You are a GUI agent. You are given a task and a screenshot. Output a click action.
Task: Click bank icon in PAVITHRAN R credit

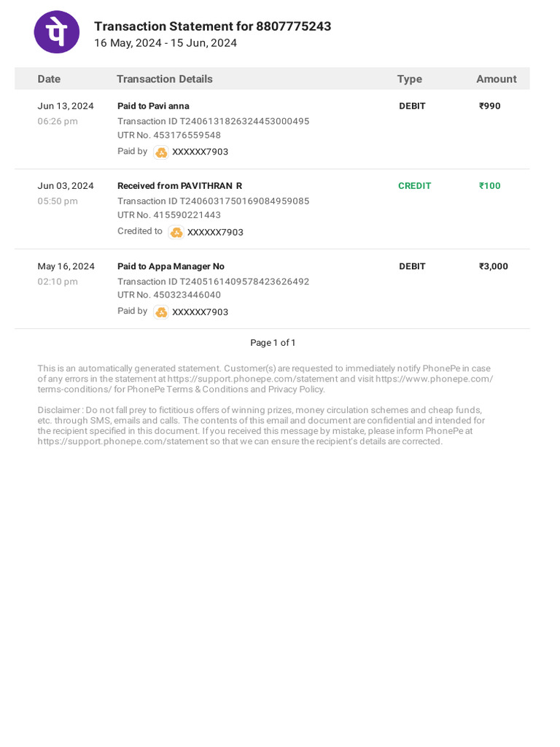(176, 233)
